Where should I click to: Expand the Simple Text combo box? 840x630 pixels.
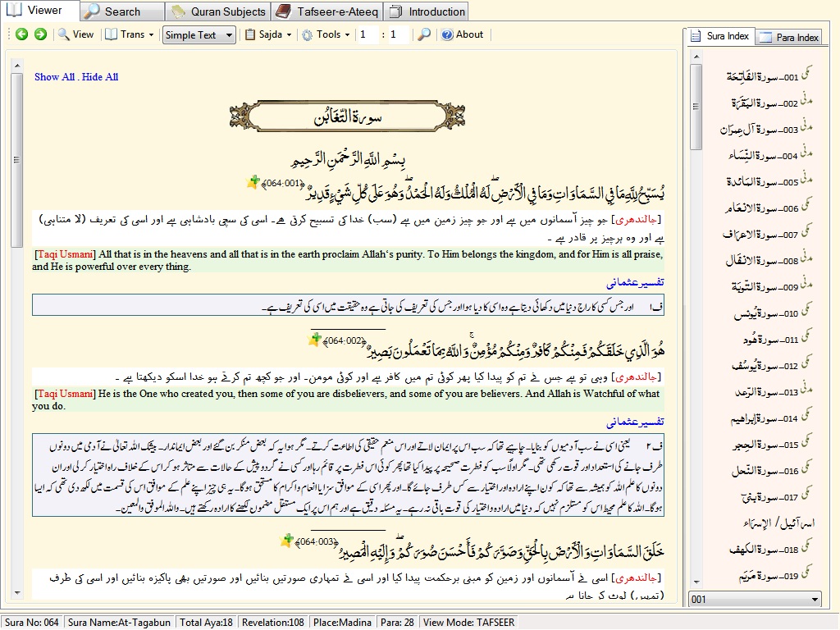pos(199,34)
